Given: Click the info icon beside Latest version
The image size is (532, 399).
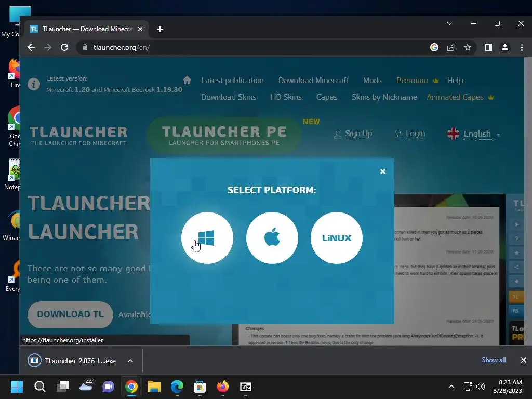Looking at the screenshot, I should 34,84.
